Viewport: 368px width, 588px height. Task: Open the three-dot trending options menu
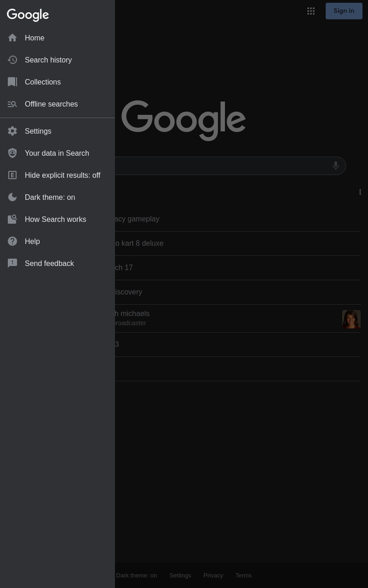coord(360,192)
